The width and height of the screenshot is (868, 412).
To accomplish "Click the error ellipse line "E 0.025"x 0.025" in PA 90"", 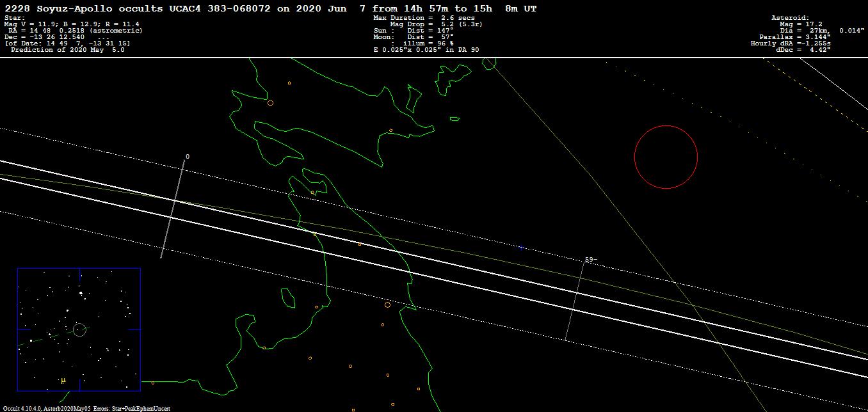I will click(x=426, y=49).
